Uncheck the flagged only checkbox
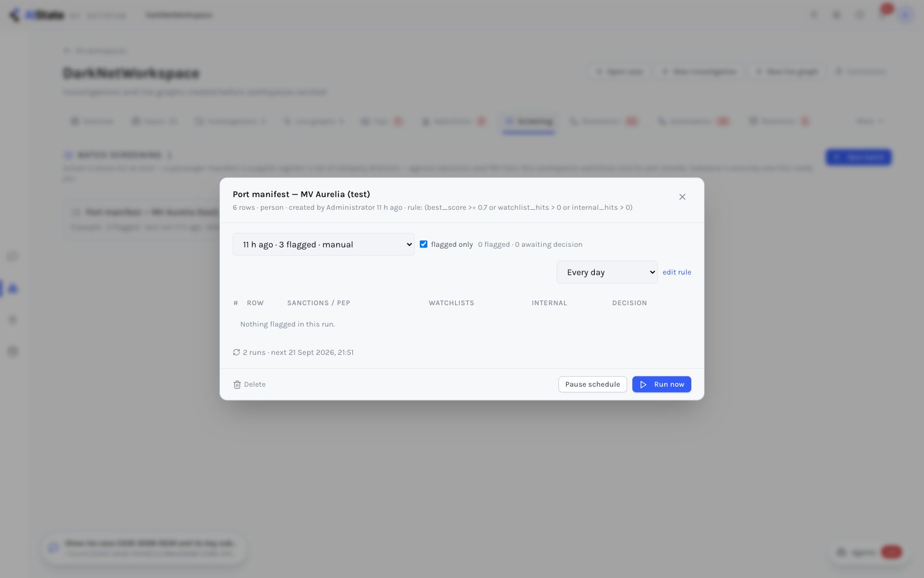This screenshot has width=924, height=578. coord(423,244)
